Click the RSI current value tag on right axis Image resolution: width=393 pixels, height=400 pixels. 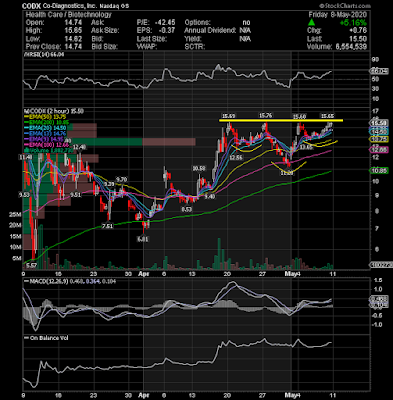[x=379, y=71]
